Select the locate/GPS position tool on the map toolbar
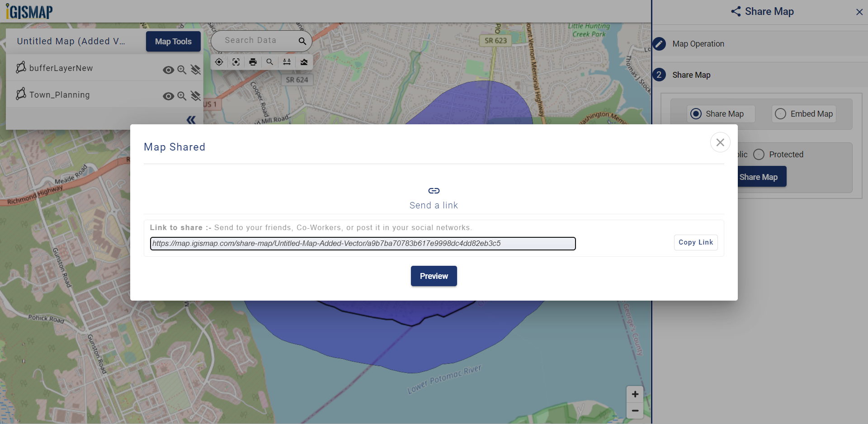The width and height of the screenshot is (868, 424). pyautogui.click(x=219, y=62)
